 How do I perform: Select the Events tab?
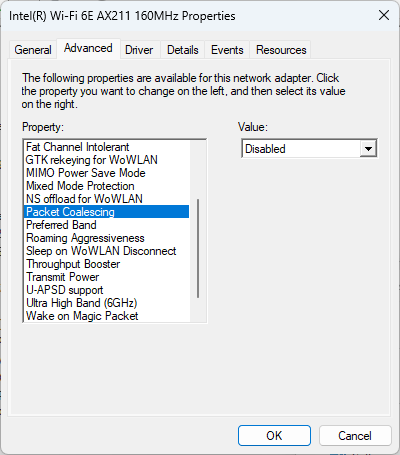click(x=227, y=50)
